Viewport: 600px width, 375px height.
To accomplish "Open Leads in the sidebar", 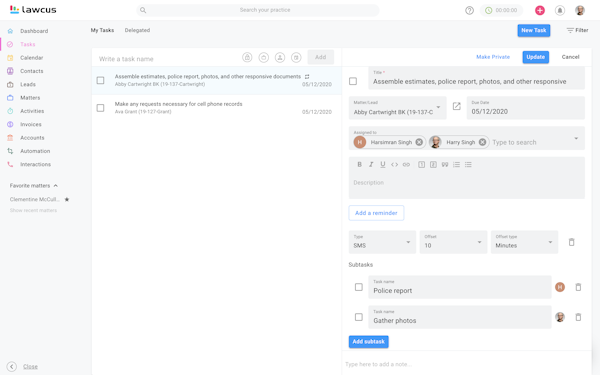I will click(x=28, y=85).
